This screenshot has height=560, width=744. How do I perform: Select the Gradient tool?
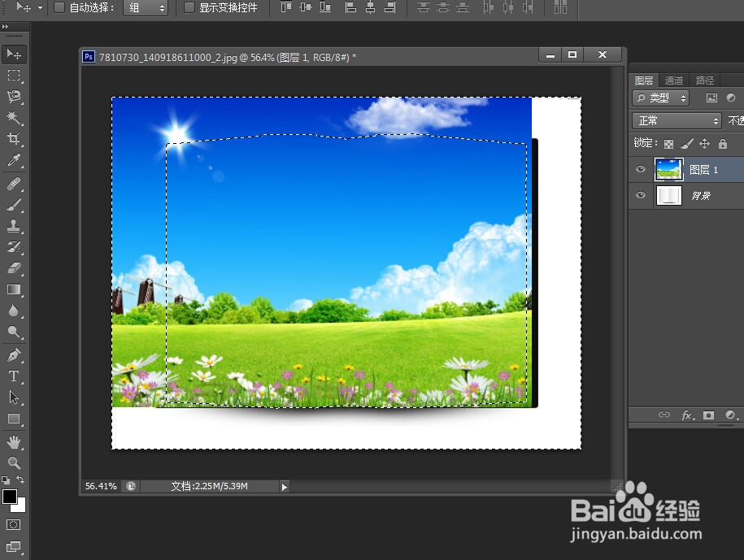(14, 289)
